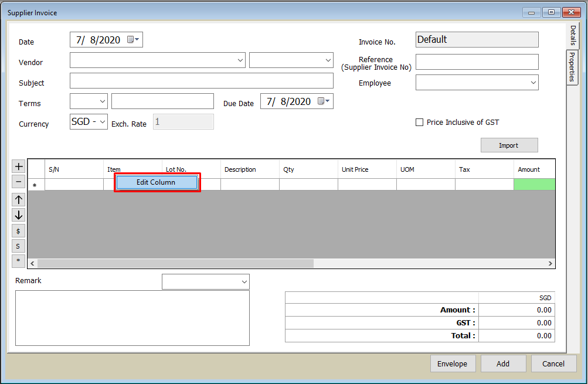The image size is (588, 384).
Task: Open the Due Date calendar picker icon
Action: (323, 101)
